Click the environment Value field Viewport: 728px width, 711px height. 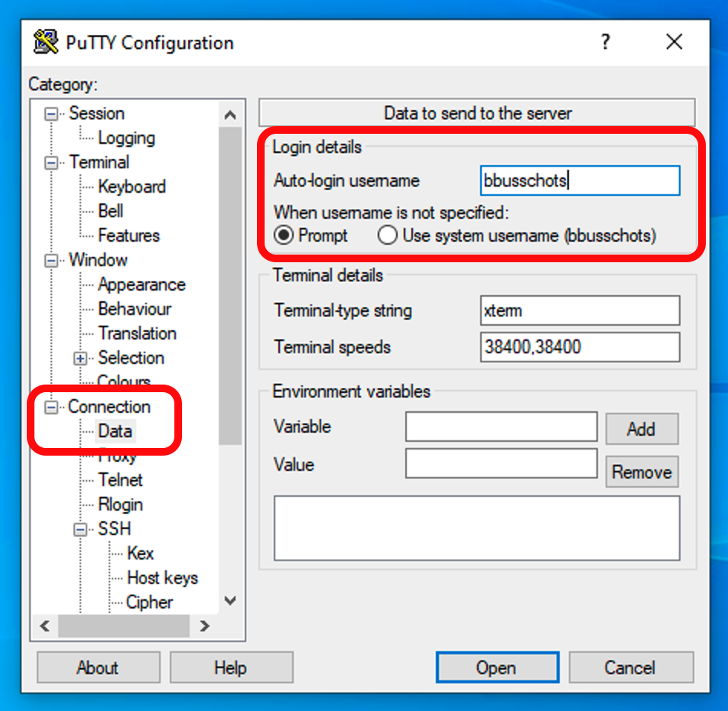coord(501,463)
